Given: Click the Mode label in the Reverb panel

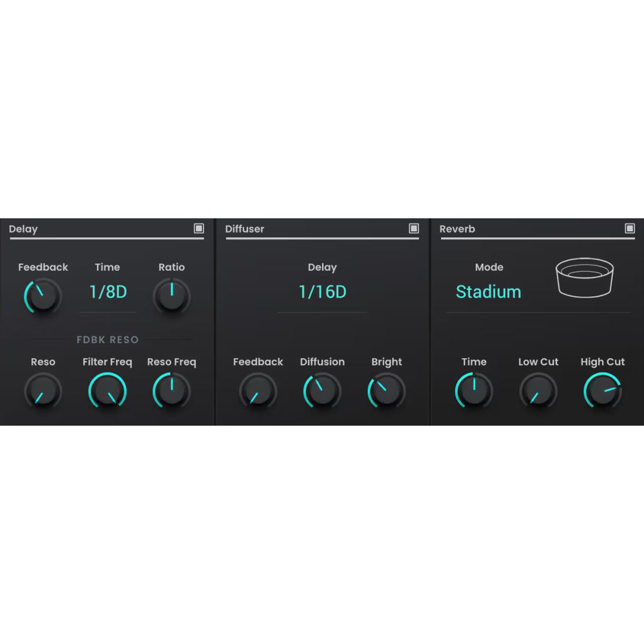Looking at the screenshot, I should 489,267.
